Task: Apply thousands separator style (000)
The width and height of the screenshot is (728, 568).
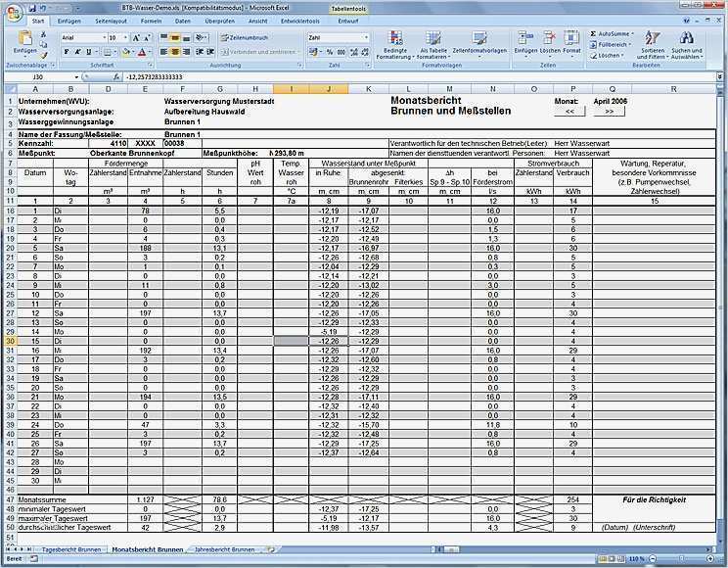Action: 341,52
